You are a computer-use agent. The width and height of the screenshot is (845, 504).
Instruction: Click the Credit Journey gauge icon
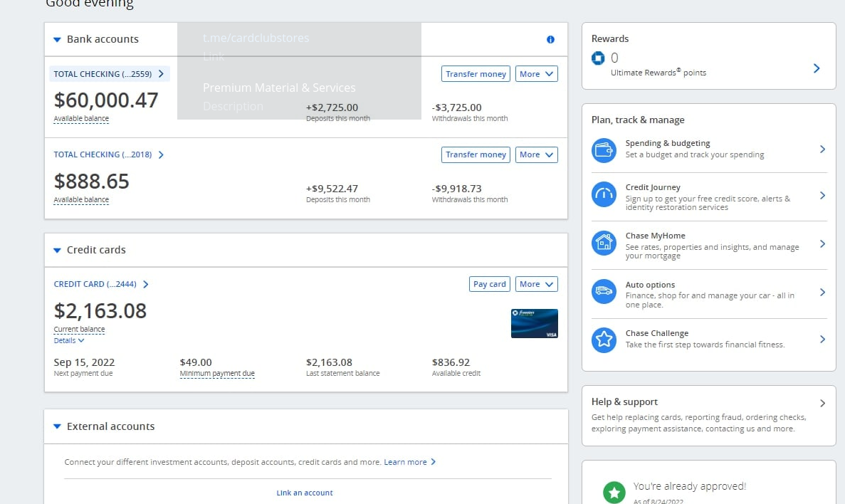tap(604, 194)
